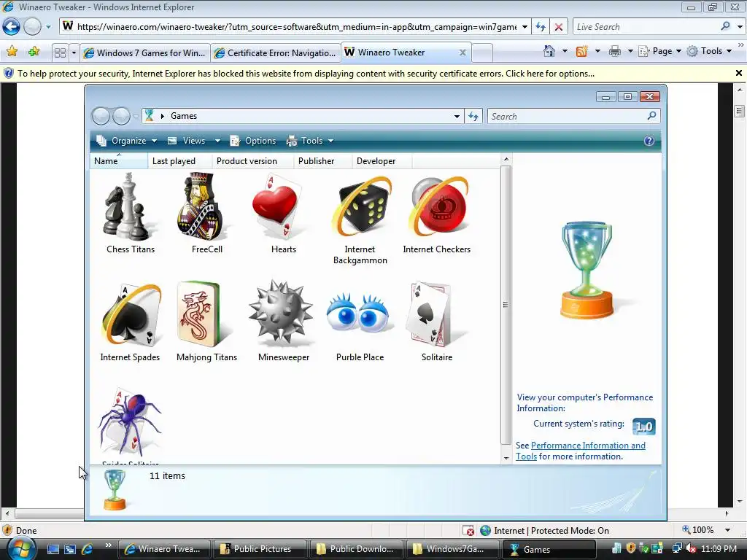Open a new blank tab
The width and height of the screenshot is (747, 560).
[482, 52]
